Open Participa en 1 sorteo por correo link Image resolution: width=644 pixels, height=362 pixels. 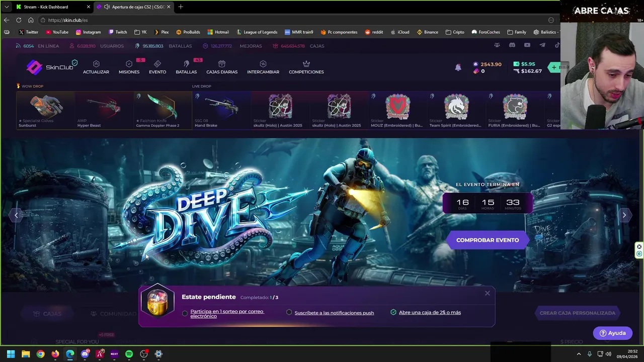click(227, 314)
